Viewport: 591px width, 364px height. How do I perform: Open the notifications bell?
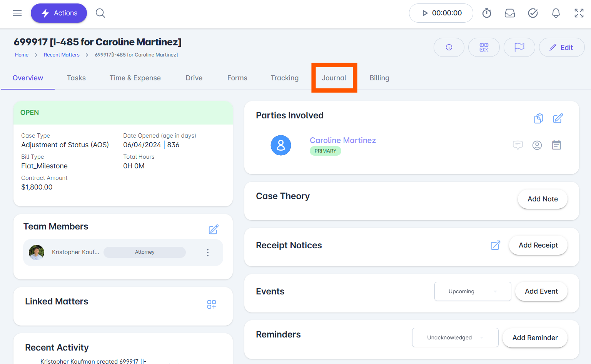(x=556, y=13)
